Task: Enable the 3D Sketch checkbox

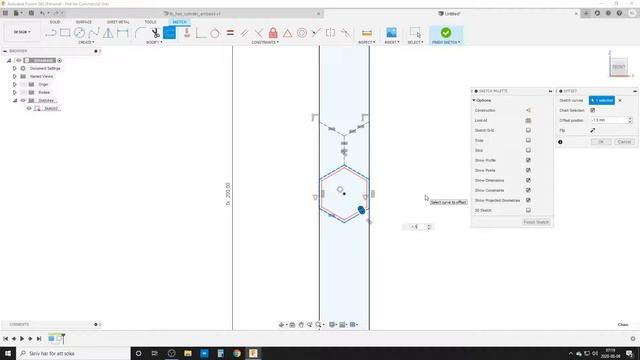Action: 528,210
